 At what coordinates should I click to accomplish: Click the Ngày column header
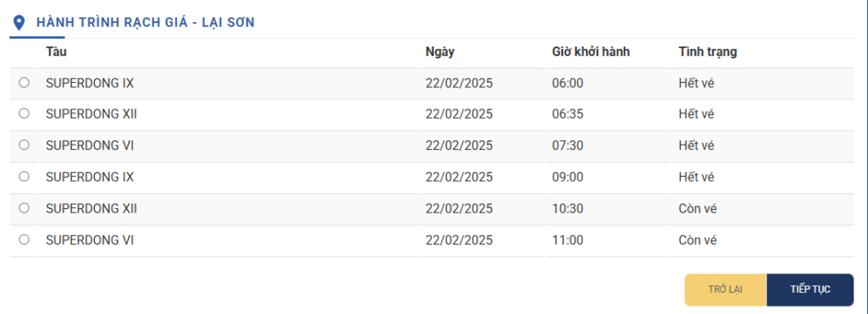[440, 52]
